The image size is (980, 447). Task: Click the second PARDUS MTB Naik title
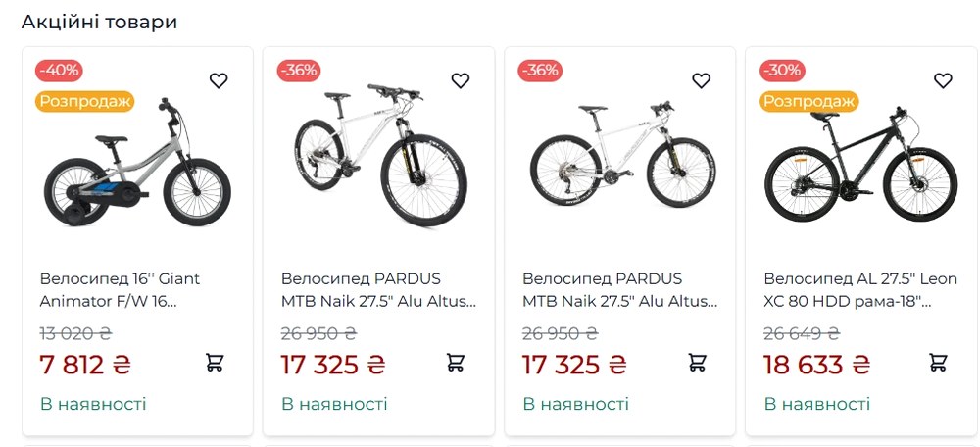point(619,290)
